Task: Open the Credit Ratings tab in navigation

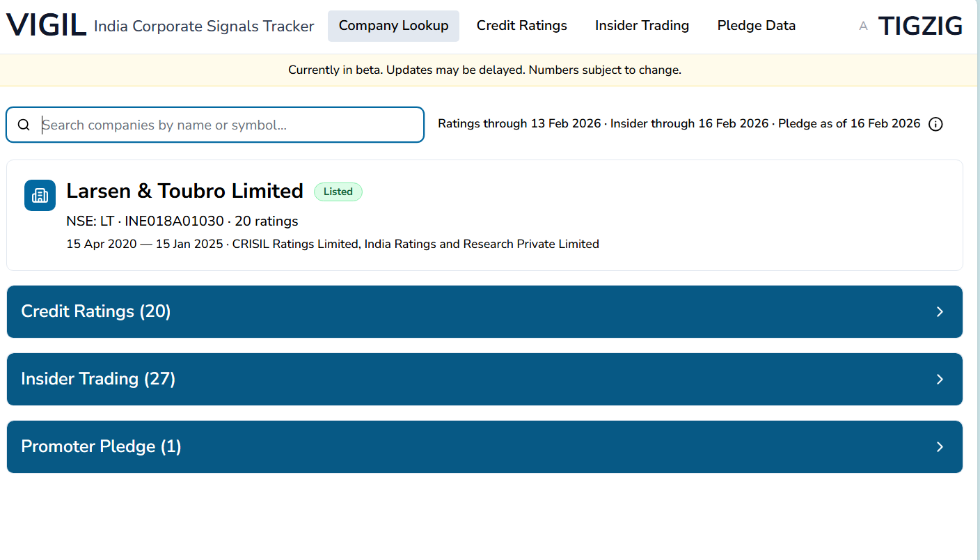Action: point(522,26)
